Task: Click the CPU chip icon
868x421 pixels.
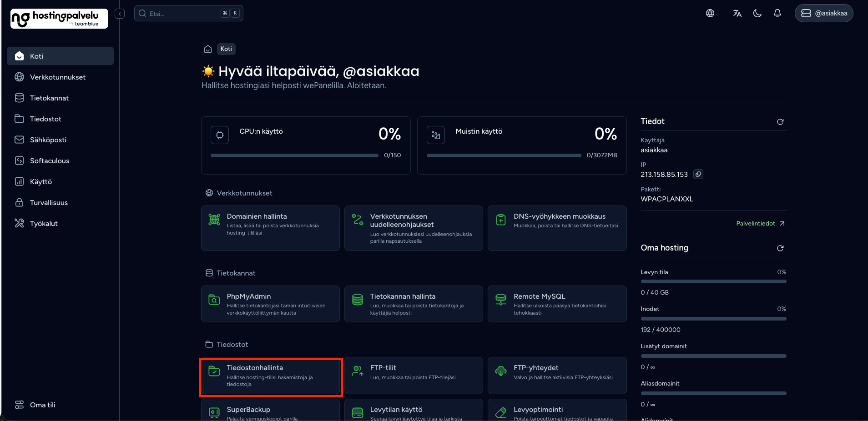Action: [x=220, y=135]
